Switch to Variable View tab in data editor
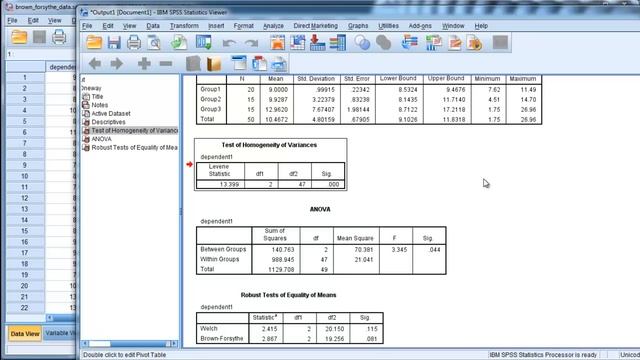 (60, 333)
